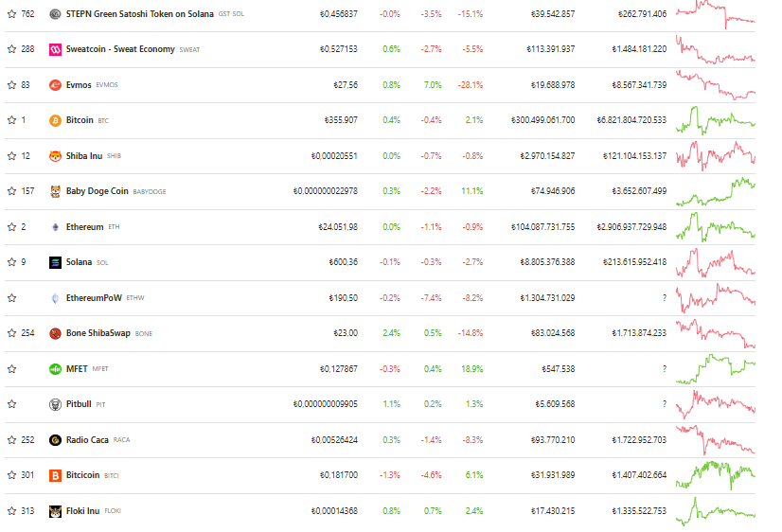Click the Floki Inu logo

click(55, 511)
